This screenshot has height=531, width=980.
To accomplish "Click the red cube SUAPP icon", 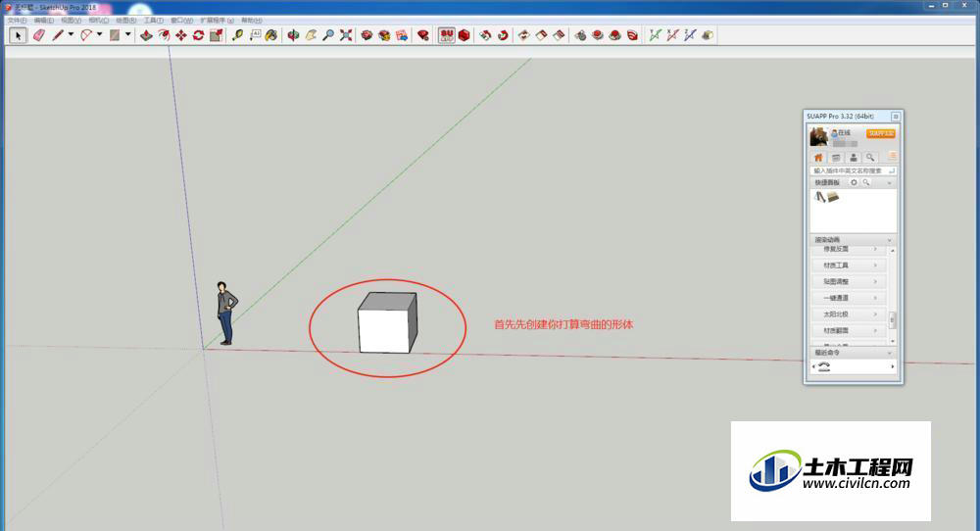I will [464, 35].
